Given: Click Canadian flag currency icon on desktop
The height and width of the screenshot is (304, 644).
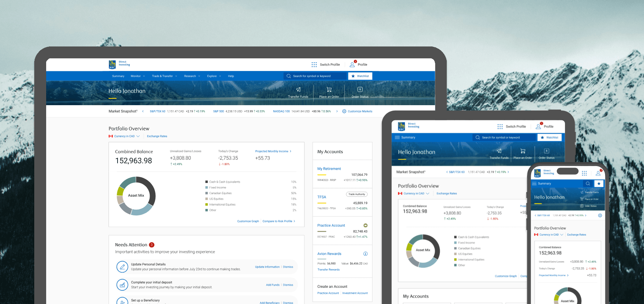Looking at the screenshot, I should (111, 136).
